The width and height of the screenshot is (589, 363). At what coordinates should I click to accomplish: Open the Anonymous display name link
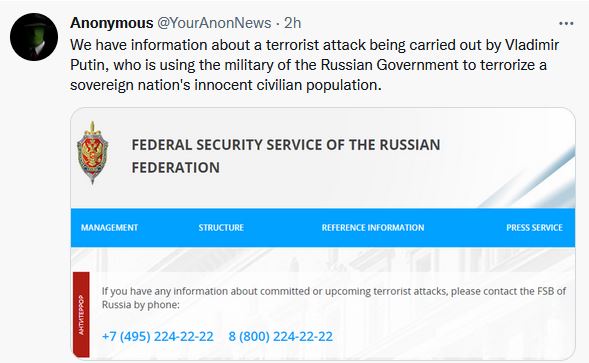[x=112, y=23]
